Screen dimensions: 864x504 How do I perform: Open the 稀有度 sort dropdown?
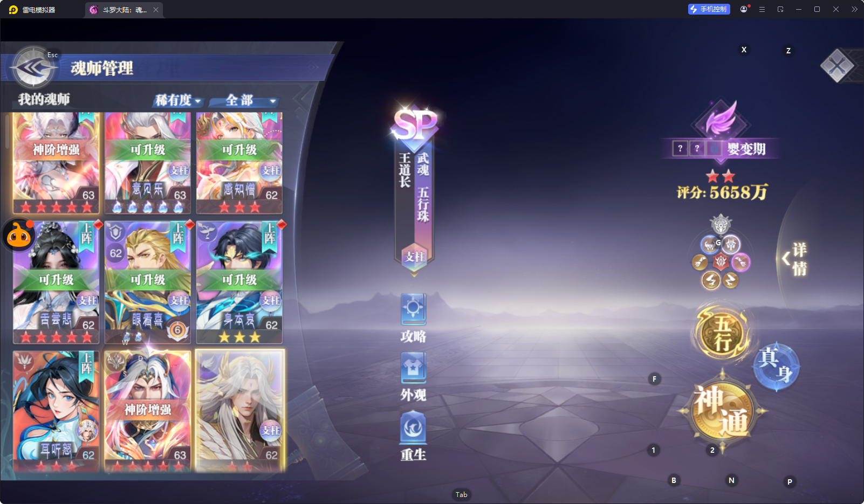click(x=178, y=100)
